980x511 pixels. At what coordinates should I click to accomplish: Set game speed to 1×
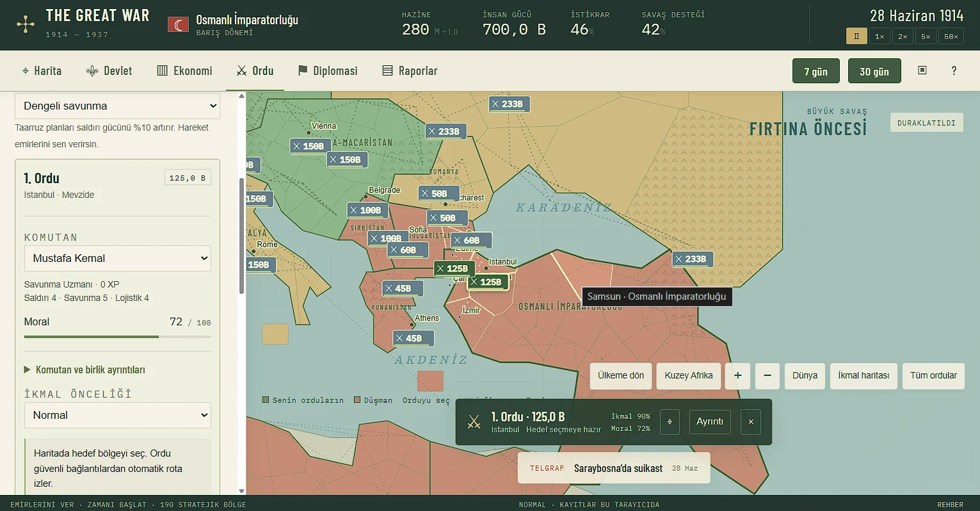pos(880,36)
